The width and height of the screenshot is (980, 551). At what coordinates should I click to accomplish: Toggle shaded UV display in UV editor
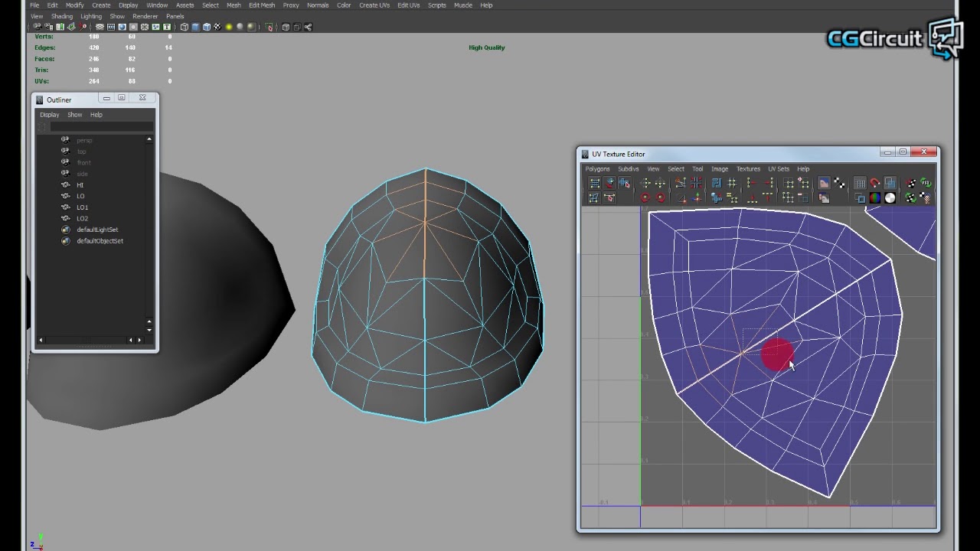point(890,183)
